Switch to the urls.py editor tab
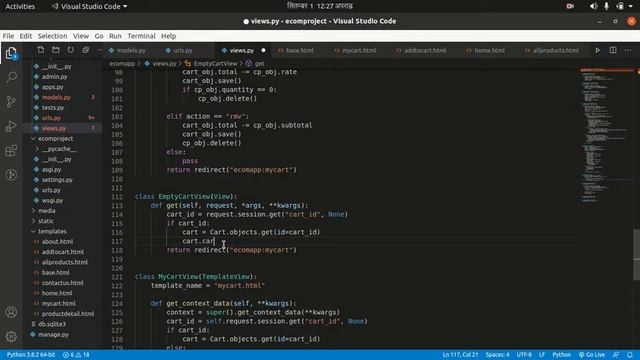 (x=182, y=50)
